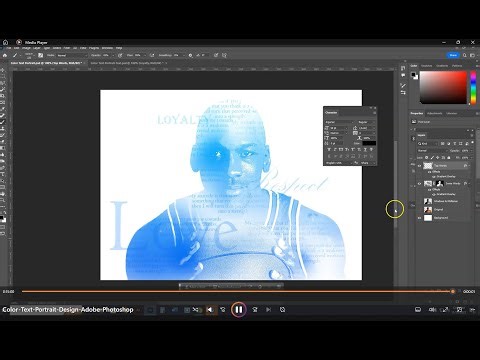Select the layer mask thumbnail on second layer

pyautogui.click(x=440, y=184)
